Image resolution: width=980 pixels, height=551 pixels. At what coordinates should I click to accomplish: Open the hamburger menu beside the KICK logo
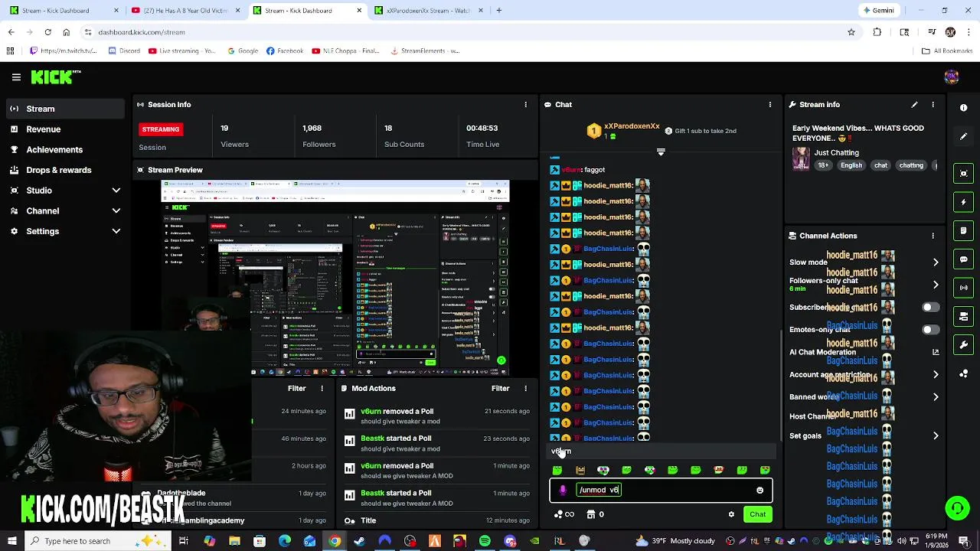[x=16, y=77]
